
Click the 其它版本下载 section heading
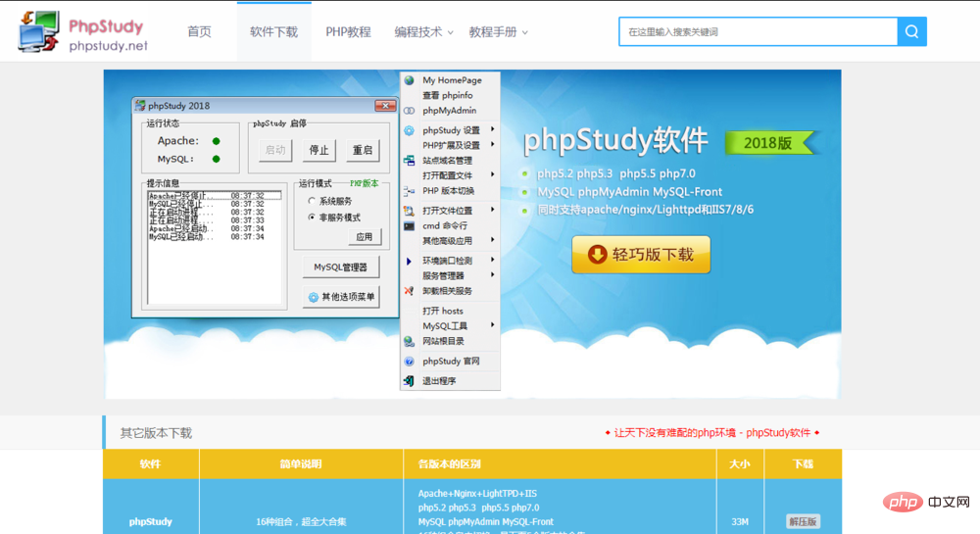click(156, 433)
